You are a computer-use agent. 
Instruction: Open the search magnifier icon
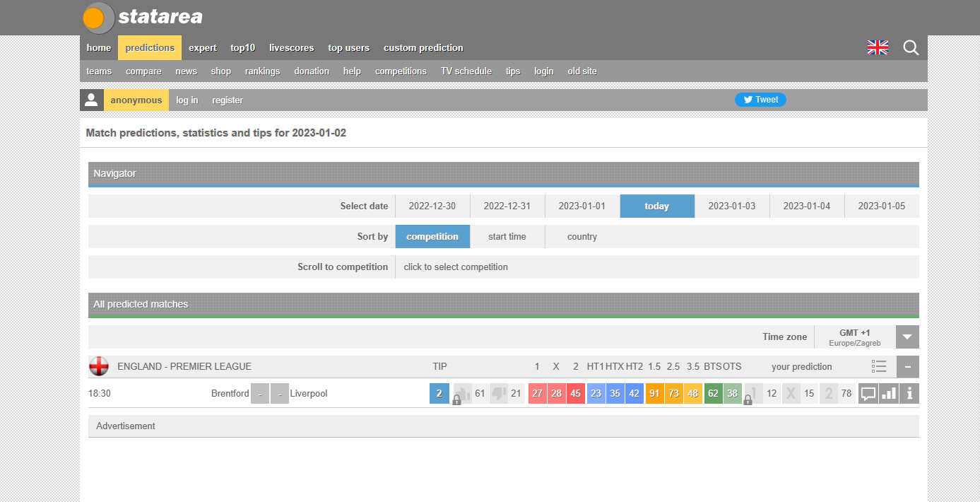pos(911,47)
